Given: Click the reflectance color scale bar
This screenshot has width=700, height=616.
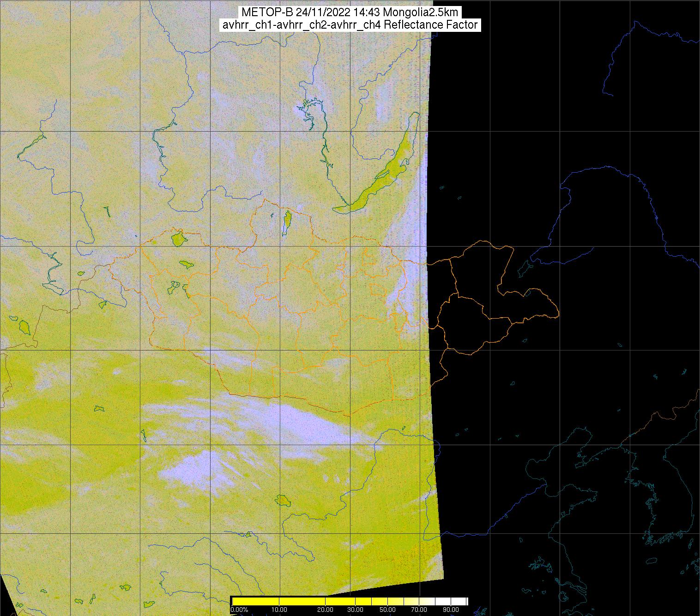Looking at the screenshot, I should [350, 601].
